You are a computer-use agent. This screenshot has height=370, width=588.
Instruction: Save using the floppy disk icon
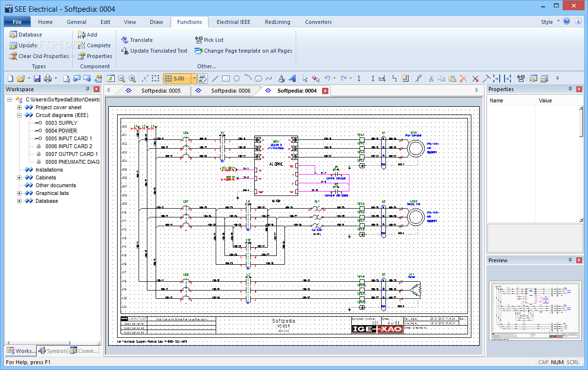[x=37, y=78]
